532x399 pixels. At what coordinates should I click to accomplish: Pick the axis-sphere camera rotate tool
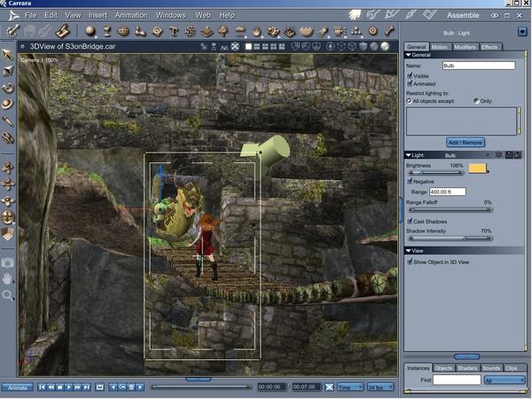pos(7,217)
